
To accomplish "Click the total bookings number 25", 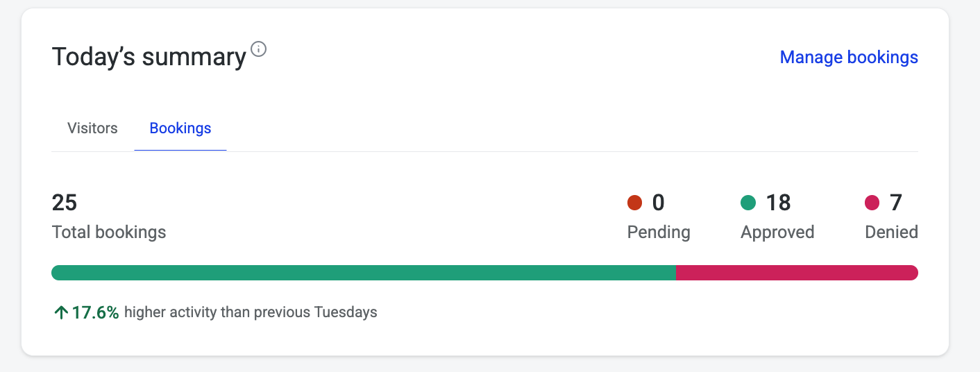I will 65,203.
